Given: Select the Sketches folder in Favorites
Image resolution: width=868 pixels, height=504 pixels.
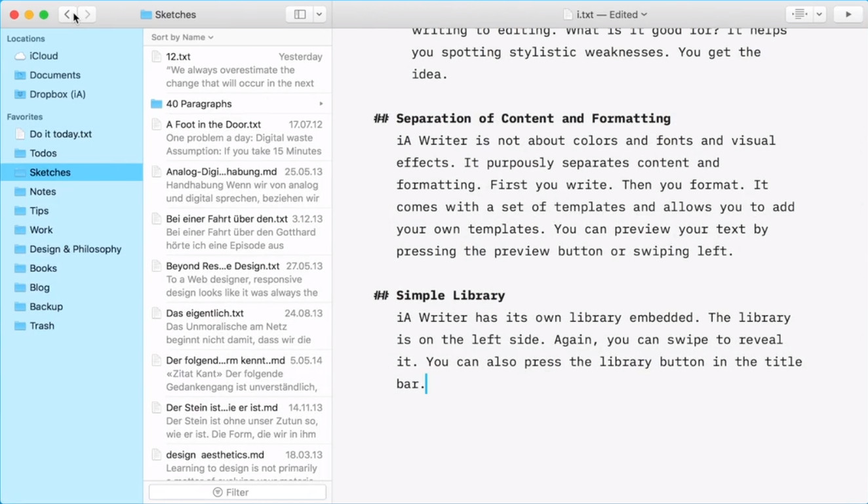Looking at the screenshot, I should tap(71, 172).
